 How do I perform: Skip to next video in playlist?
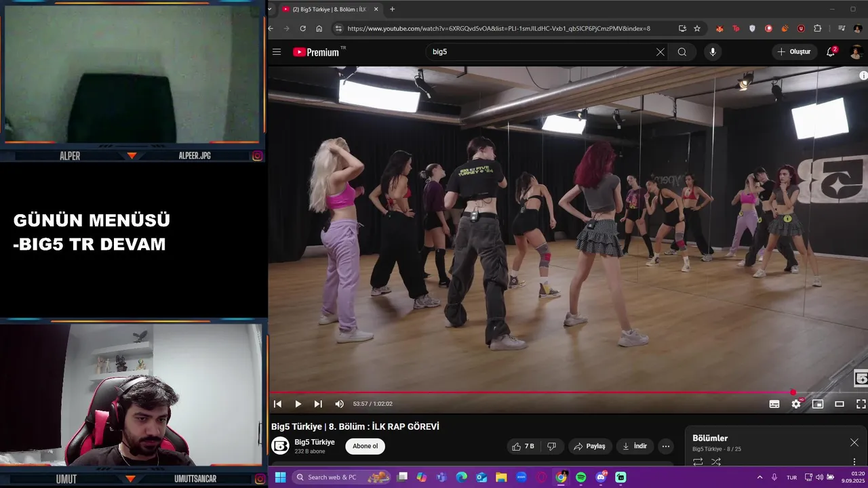318,404
